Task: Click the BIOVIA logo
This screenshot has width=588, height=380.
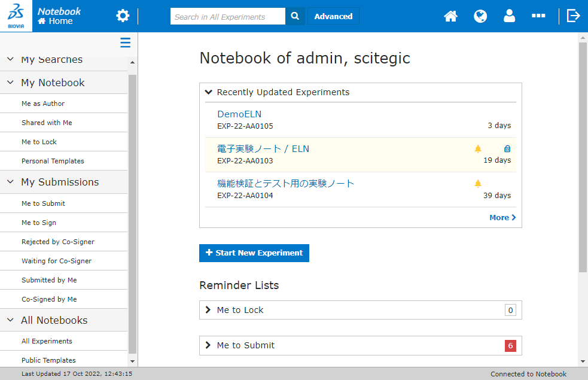Action: 16,16
